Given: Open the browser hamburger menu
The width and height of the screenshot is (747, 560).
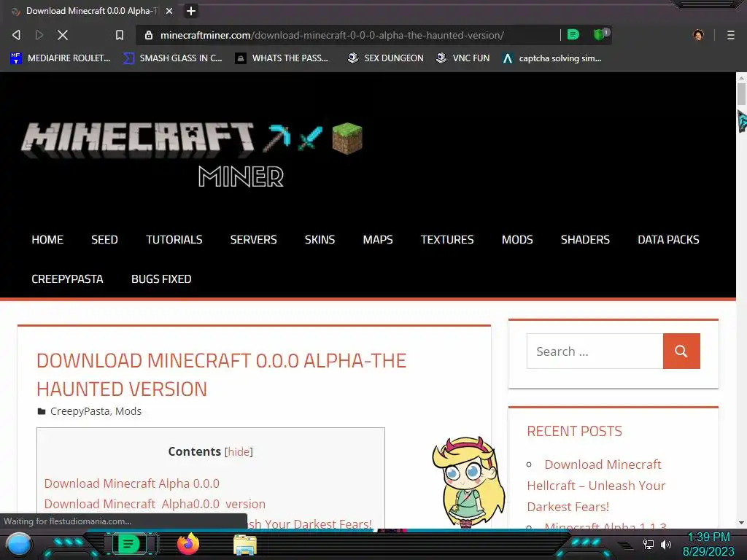Looking at the screenshot, I should pos(730,35).
